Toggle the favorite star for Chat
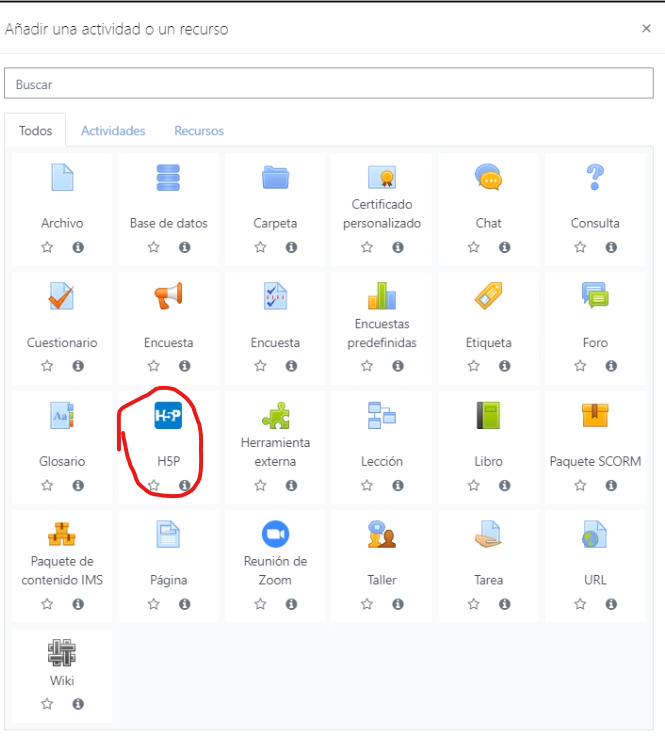The height and width of the screenshot is (739, 665). coord(473,247)
